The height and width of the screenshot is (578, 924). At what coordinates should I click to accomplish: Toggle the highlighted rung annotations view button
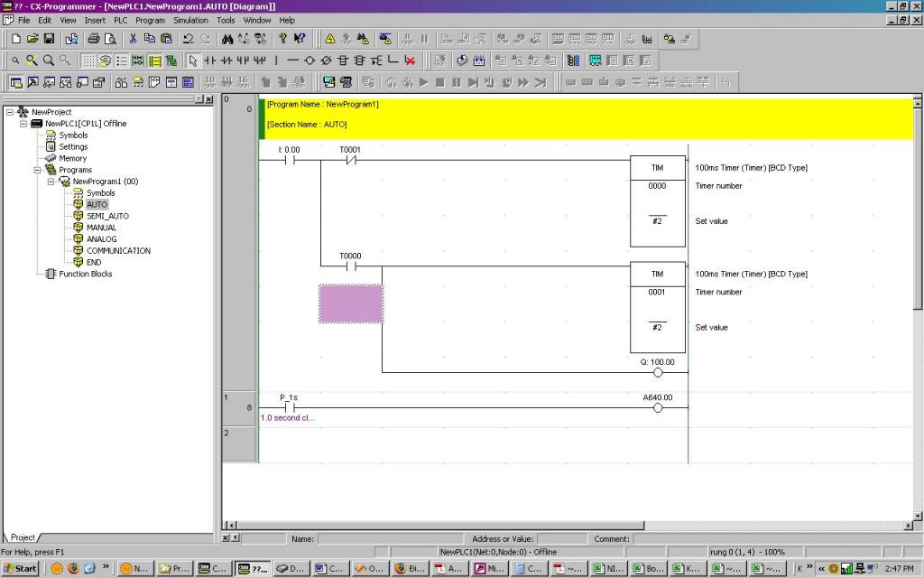pos(155,61)
